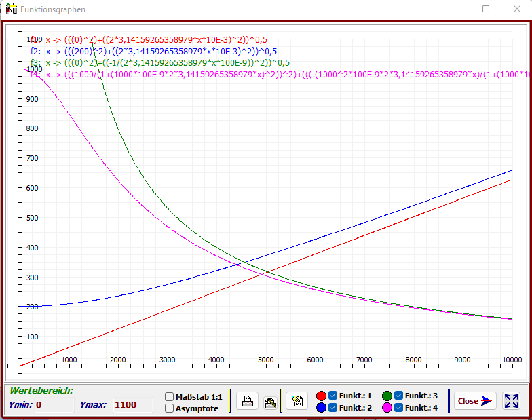Click the Ymin input field
The height and width of the screenshot is (420, 532).
(54, 405)
